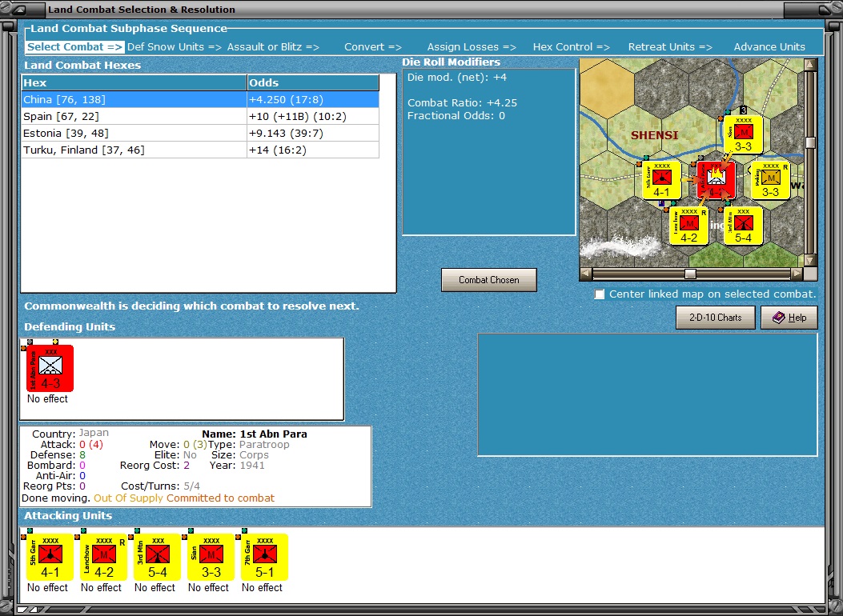This screenshot has width=843, height=616.
Task: Click the Assault or Blitz subphase step
Action: point(272,46)
